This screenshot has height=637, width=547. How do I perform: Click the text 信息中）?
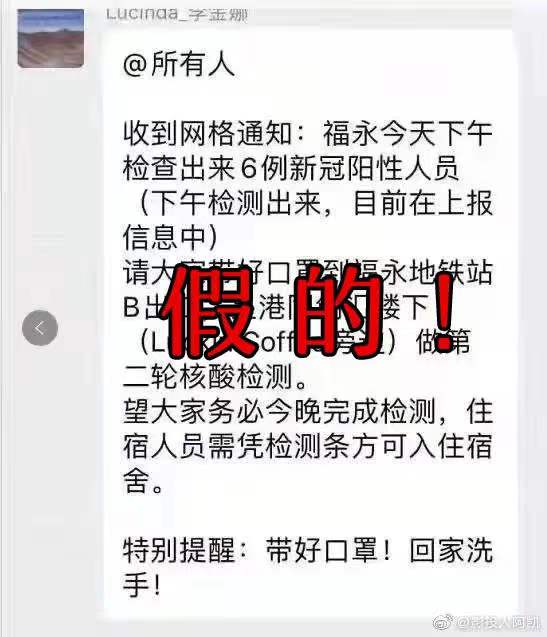(171, 237)
